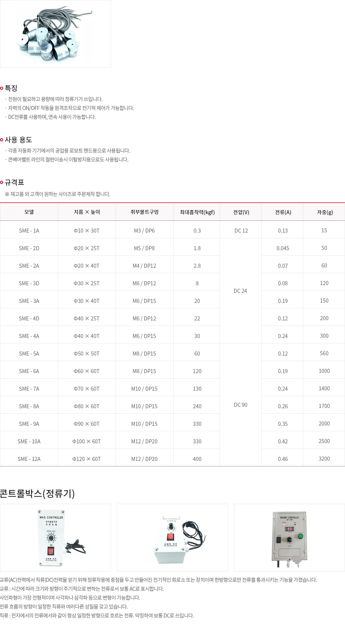Viewport: 345px width, 644px height.
Task: Click the red bullet beside 규격표 heading
Action: [x=2, y=182]
